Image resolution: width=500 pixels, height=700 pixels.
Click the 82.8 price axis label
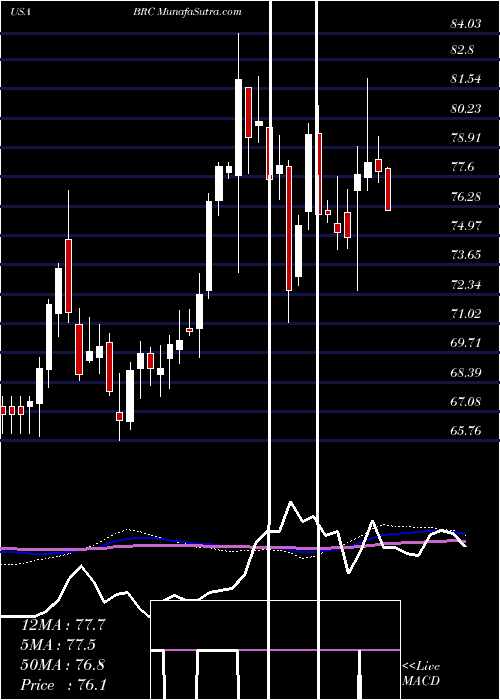tap(462, 50)
